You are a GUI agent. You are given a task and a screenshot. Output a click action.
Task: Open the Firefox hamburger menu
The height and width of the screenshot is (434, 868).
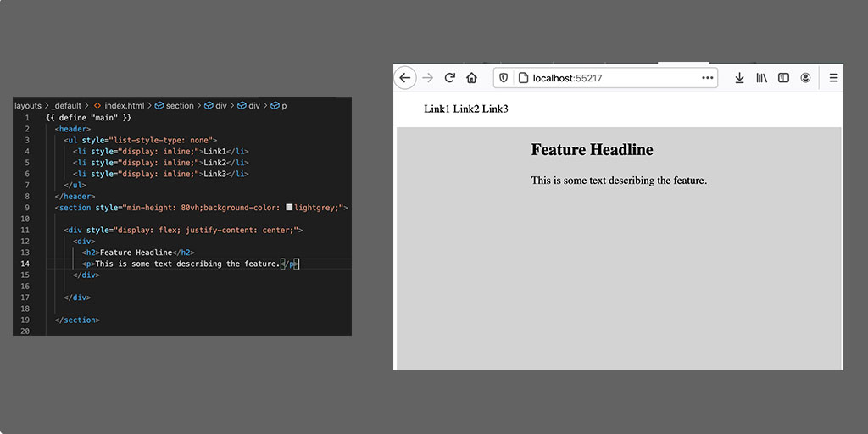833,78
